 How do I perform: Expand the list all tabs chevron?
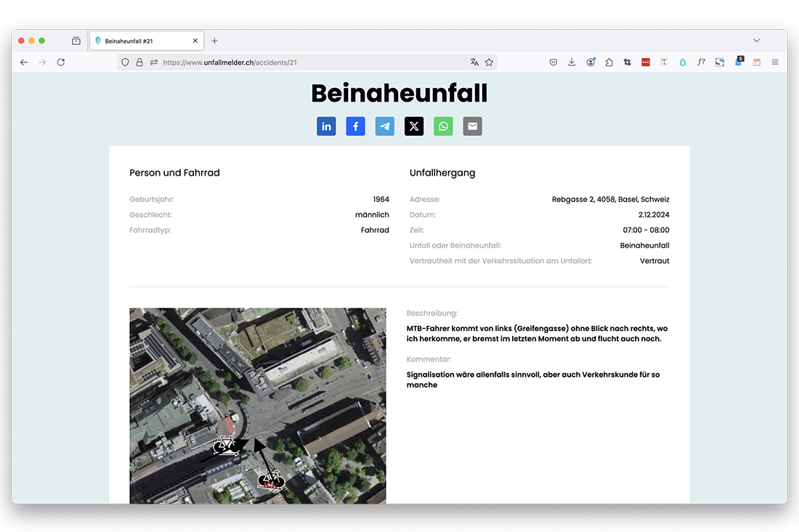757,41
